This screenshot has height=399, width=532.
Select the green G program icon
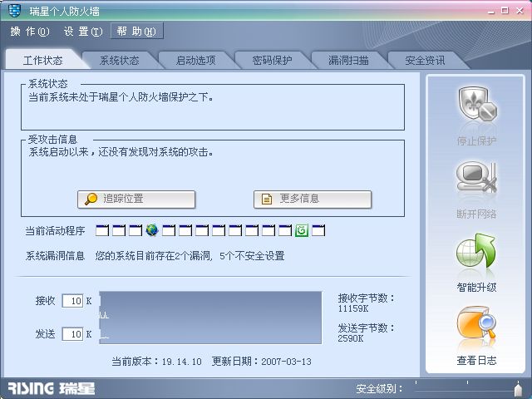coord(302,230)
